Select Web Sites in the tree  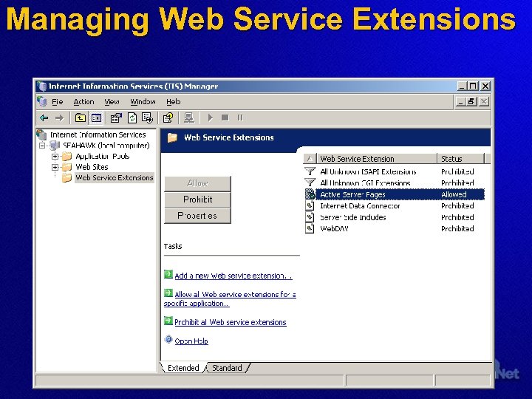[x=92, y=167]
